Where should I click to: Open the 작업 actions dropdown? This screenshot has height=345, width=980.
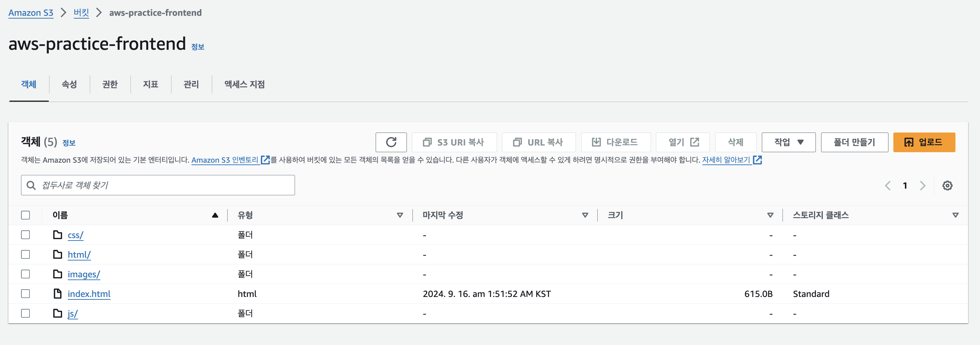point(788,142)
